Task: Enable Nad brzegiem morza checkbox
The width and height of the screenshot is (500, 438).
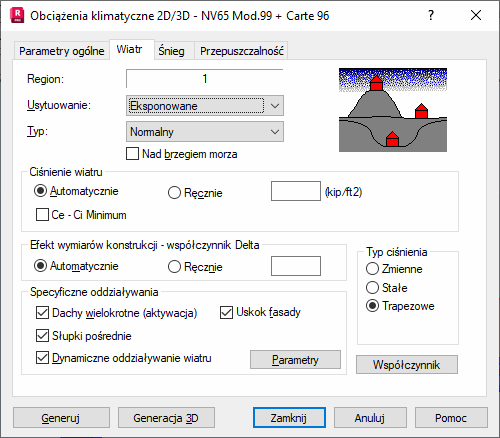Action: click(x=132, y=154)
